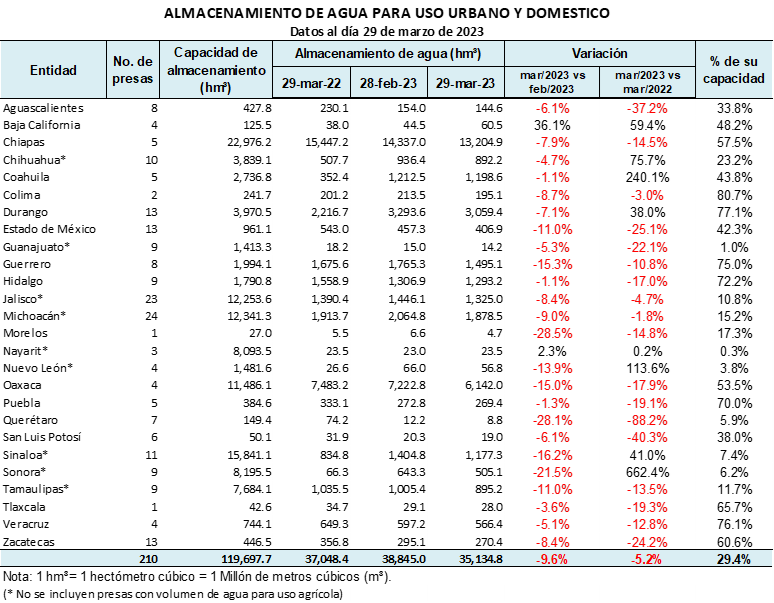The width and height of the screenshot is (774, 603).
Task: Click the 29-mar-22 column header
Action: coord(311,83)
